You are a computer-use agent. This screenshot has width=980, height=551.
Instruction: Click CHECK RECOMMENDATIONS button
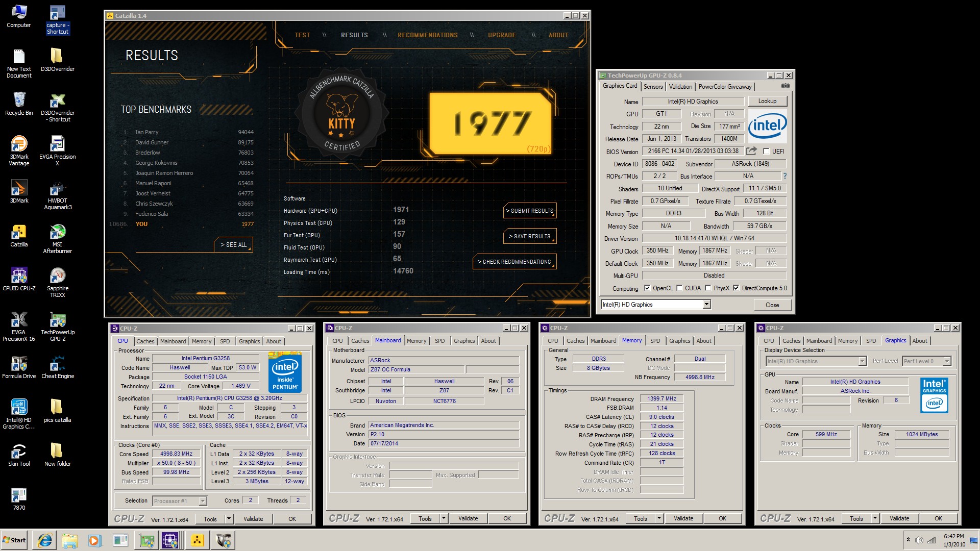click(x=514, y=262)
